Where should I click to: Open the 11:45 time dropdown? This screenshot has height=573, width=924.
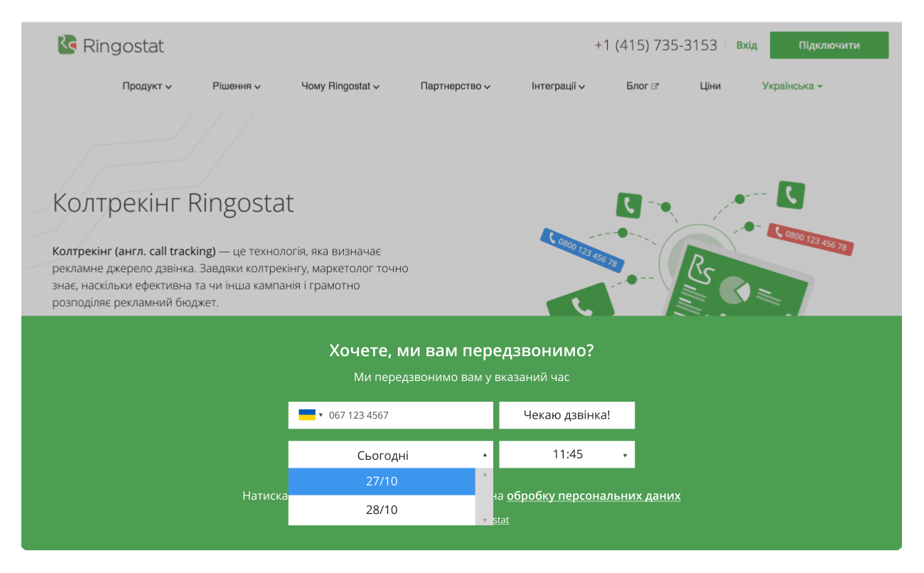(566, 454)
